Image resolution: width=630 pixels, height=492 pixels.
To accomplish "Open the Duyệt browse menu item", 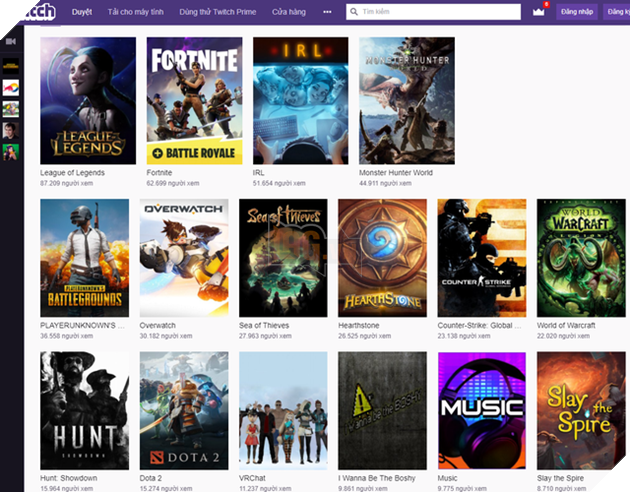I will (x=82, y=12).
